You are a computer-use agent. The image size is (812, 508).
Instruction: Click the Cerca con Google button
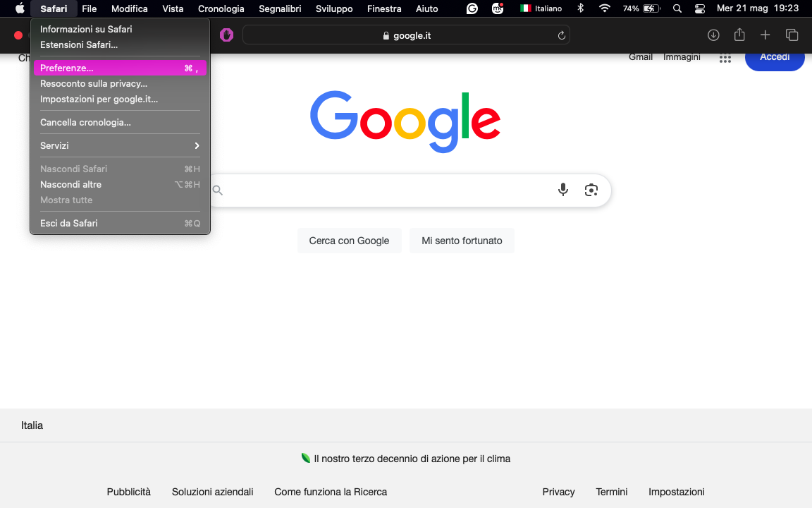349,240
